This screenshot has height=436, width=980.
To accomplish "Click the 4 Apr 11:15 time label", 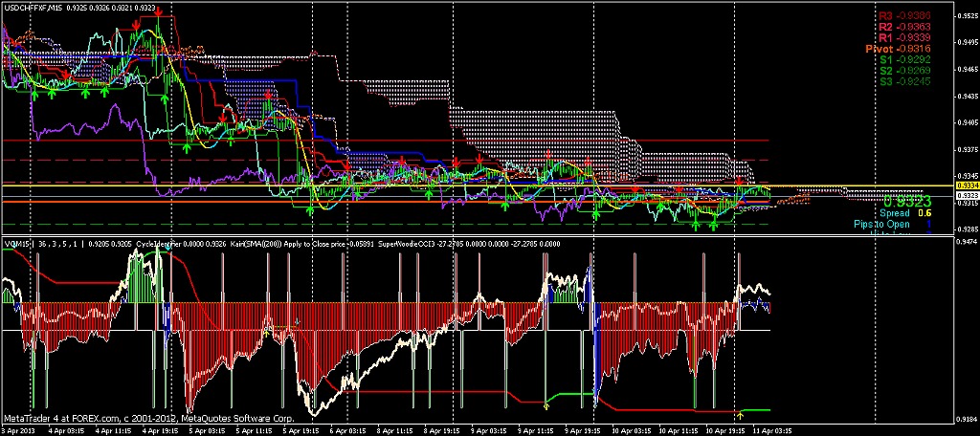I will coord(115,430).
